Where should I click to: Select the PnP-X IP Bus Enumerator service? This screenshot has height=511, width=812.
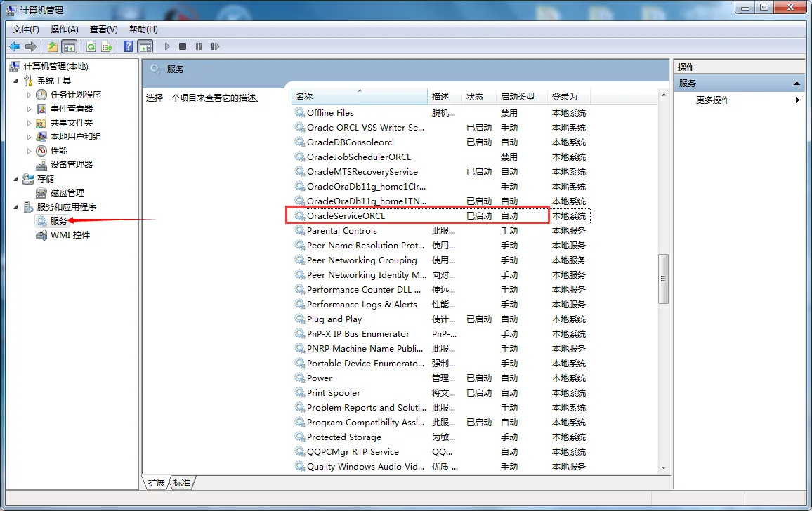click(x=358, y=334)
